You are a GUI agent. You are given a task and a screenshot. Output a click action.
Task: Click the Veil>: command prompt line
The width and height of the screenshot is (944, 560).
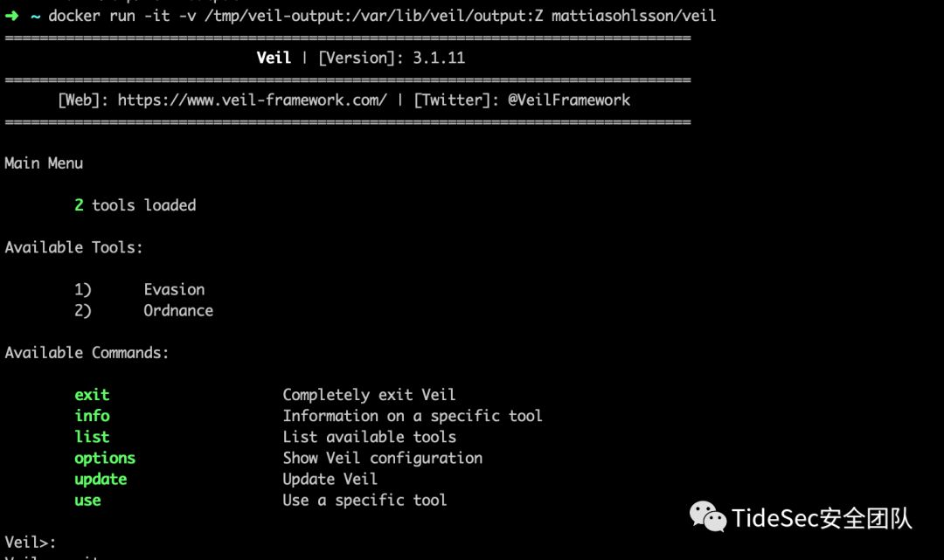31,542
